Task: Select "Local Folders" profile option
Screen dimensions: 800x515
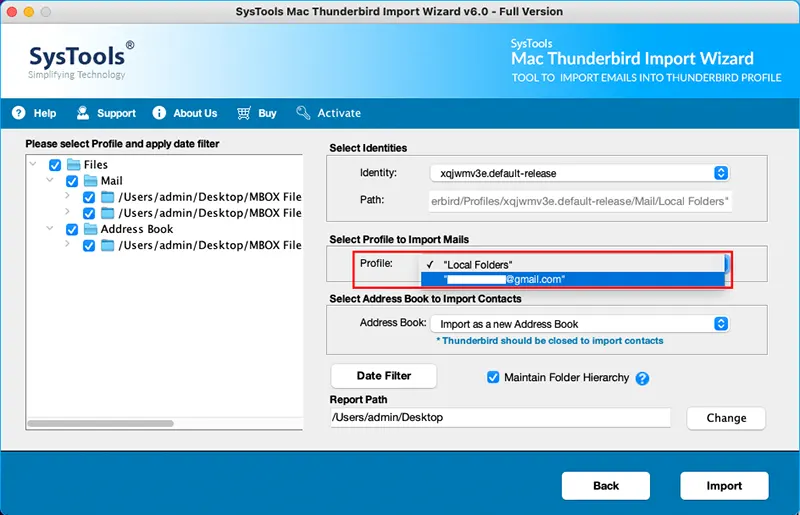Action: (x=572, y=264)
